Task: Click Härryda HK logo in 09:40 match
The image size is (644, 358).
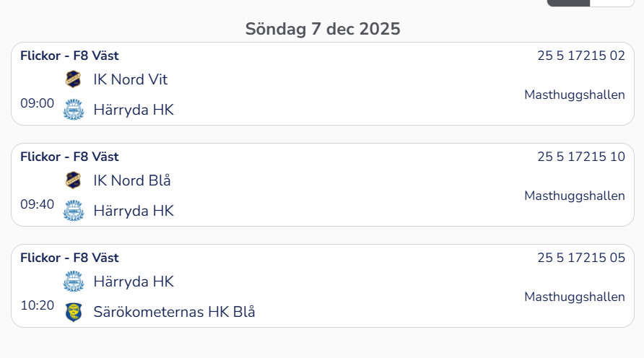Action: [74, 211]
